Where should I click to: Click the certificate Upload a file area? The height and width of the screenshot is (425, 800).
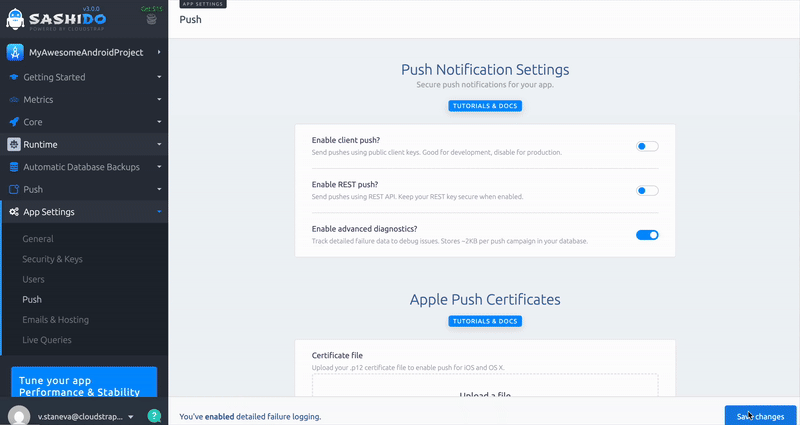(x=485, y=392)
